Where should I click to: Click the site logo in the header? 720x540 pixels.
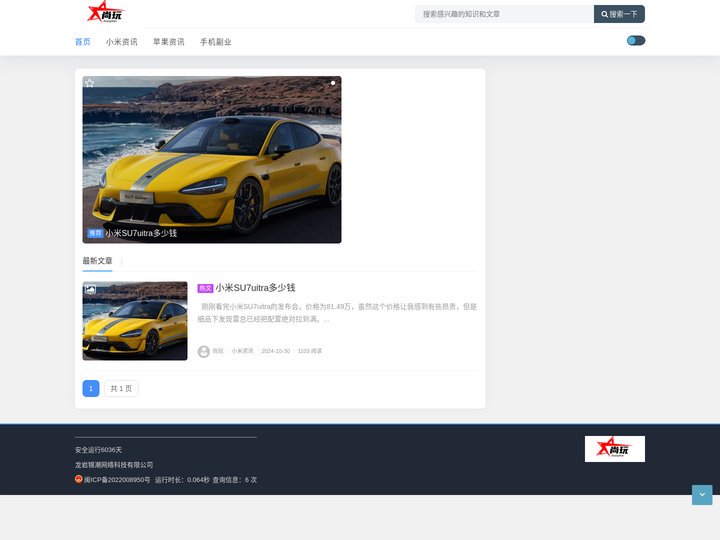(106, 12)
